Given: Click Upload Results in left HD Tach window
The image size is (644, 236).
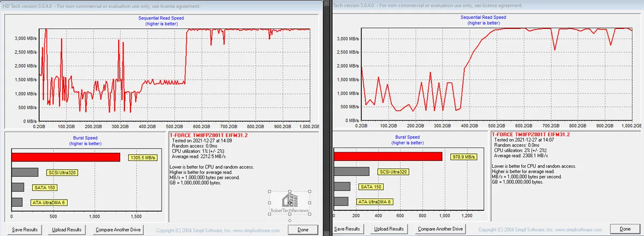Looking at the screenshot, I should point(67,229).
